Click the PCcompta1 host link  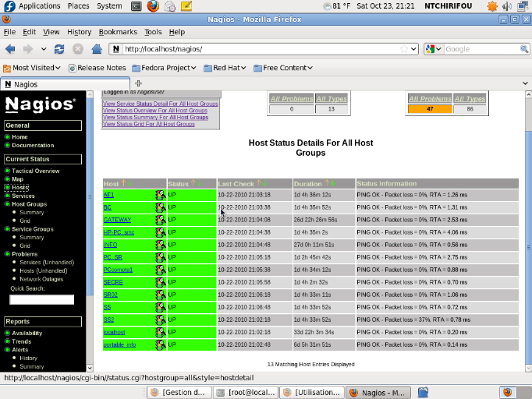[118, 270]
